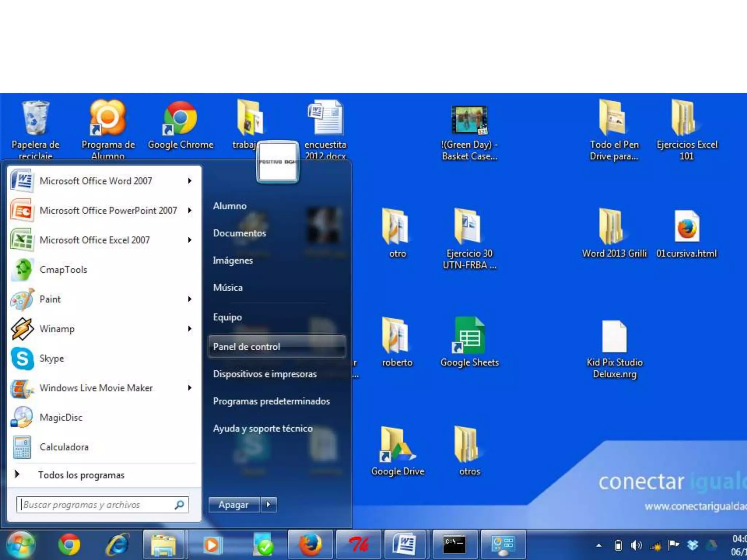
Task: Open the shutdown options arrow next to Apagar
Action: [269, 505]
